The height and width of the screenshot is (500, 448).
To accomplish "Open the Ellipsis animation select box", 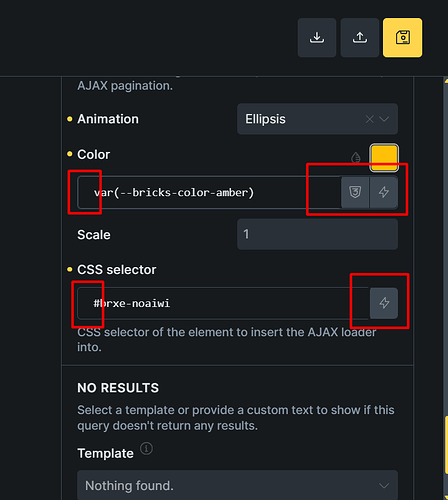I will (x=317, y=119).
